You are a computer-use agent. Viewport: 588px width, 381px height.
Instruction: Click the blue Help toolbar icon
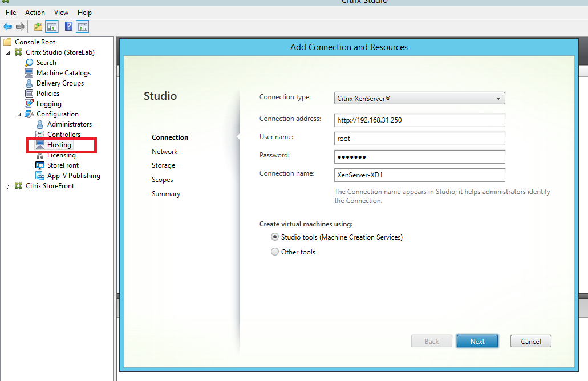click(x=68, y=27)
